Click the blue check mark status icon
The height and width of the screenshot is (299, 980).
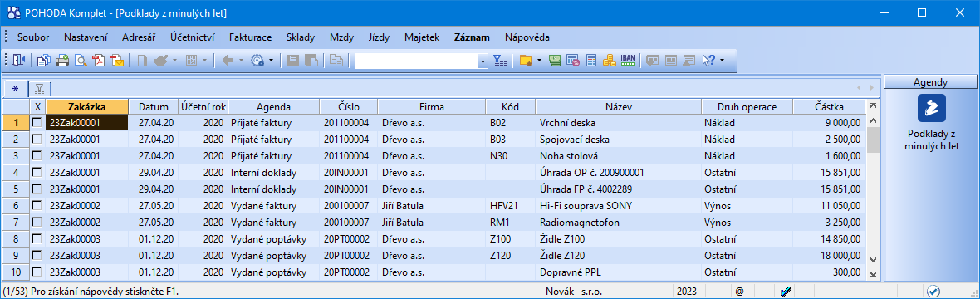(x=786, y=291)
